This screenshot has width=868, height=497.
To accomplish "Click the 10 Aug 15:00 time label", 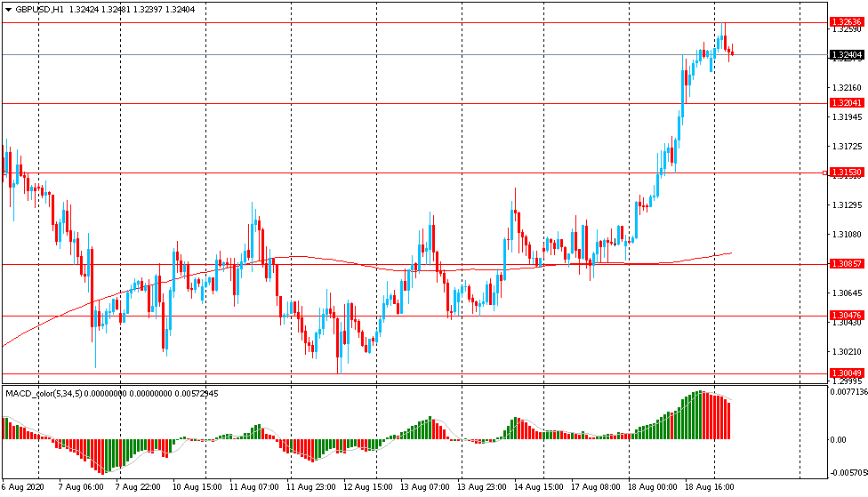I will pyautogui.click(x=196, y=487).
